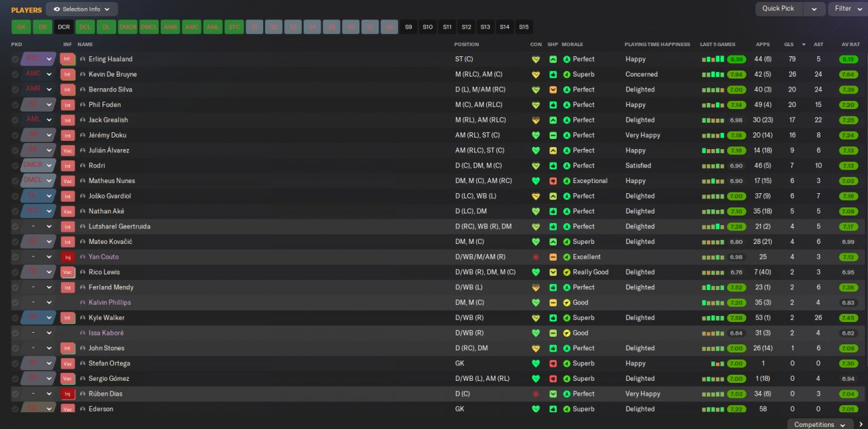Click the Vac status icon for Julián Álvarez
Screen dimensions: 868x429
coord(67,150)
